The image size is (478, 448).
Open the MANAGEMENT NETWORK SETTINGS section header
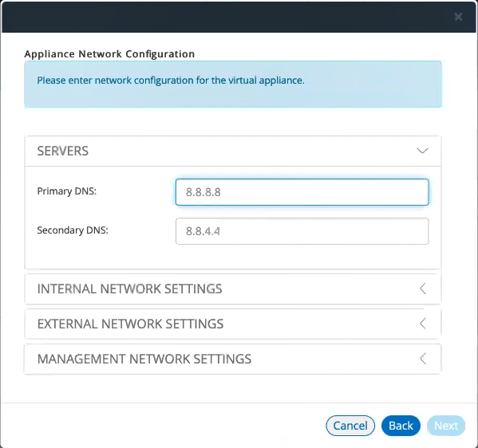[233, 359]
